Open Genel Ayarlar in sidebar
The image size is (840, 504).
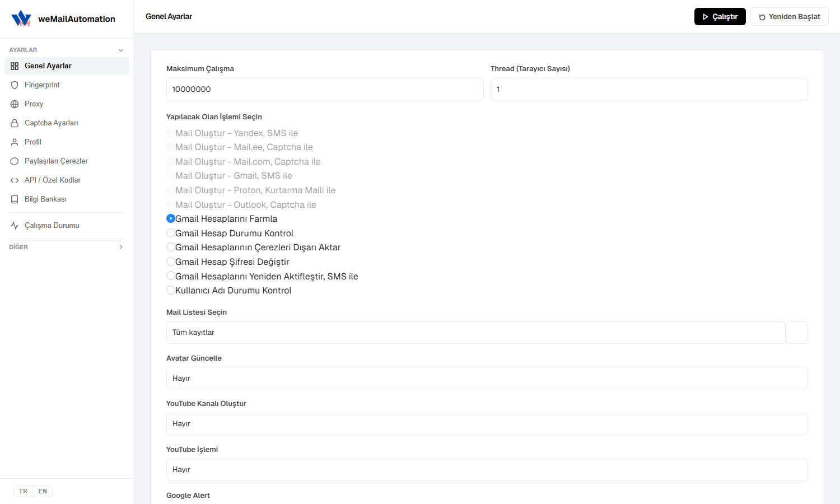click(67, 66)
